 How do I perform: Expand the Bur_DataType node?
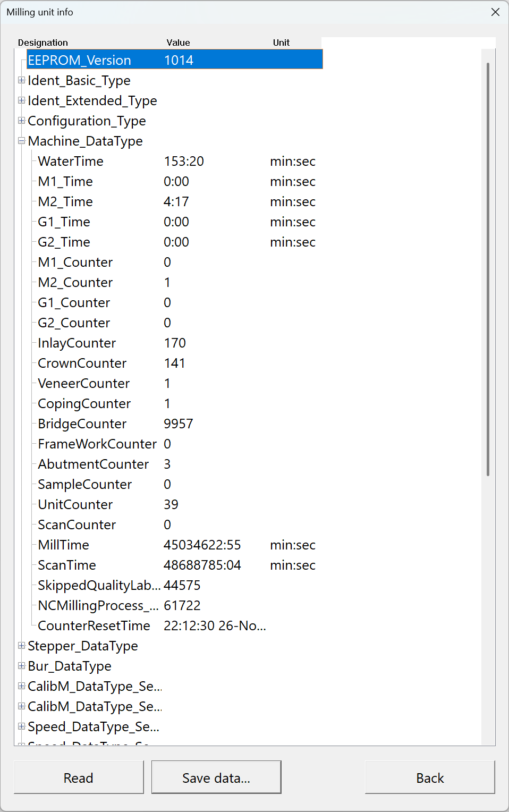pyautogui.click(x=21, y=666)
